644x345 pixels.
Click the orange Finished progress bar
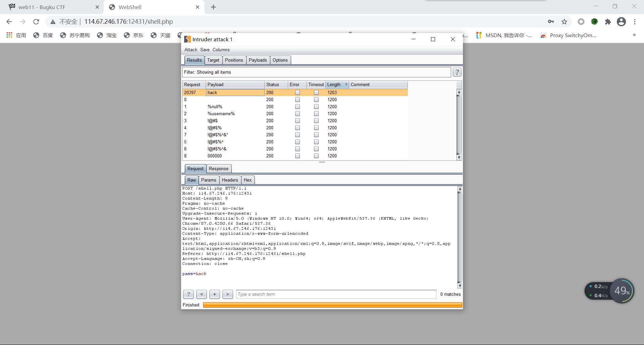332,305
